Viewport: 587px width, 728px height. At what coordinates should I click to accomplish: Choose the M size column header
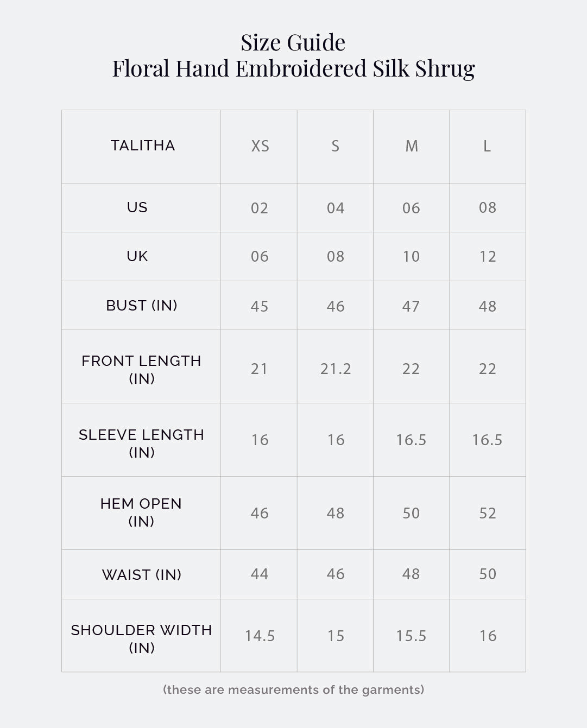point(411,146)
